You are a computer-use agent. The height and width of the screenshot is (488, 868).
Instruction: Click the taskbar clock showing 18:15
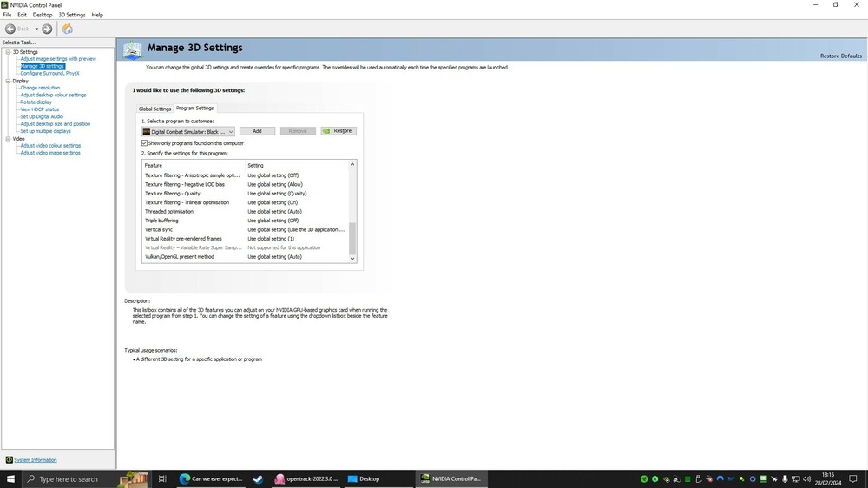827,478
